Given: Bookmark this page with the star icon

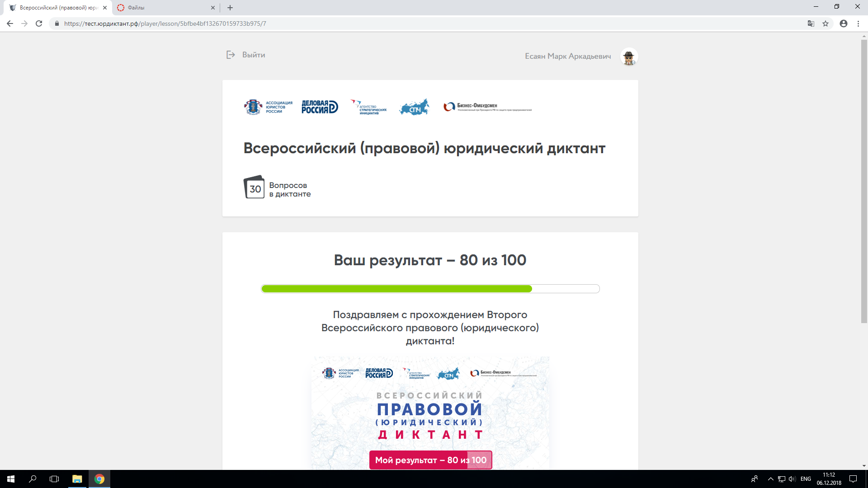Looking at the screenshot, I should click(826, 23).
